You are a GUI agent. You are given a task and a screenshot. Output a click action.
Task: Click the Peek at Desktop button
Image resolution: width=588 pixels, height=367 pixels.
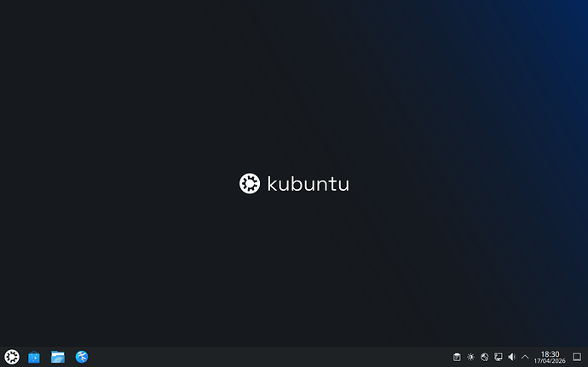(x=577, y=357)
